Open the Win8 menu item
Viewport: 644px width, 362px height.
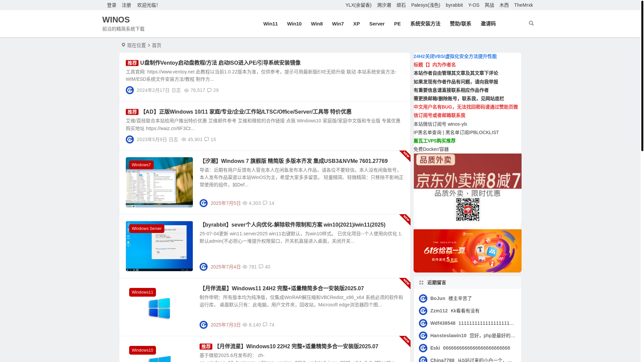coord(317,23)
